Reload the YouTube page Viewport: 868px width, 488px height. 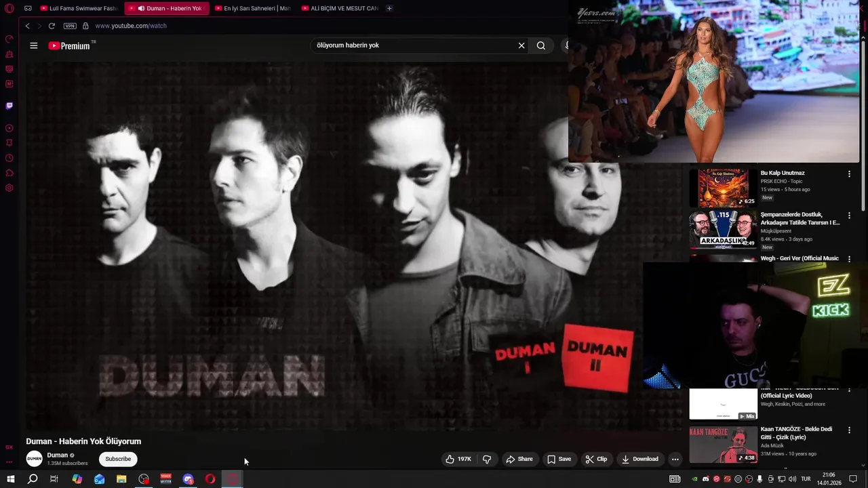[x=52, y=26]
